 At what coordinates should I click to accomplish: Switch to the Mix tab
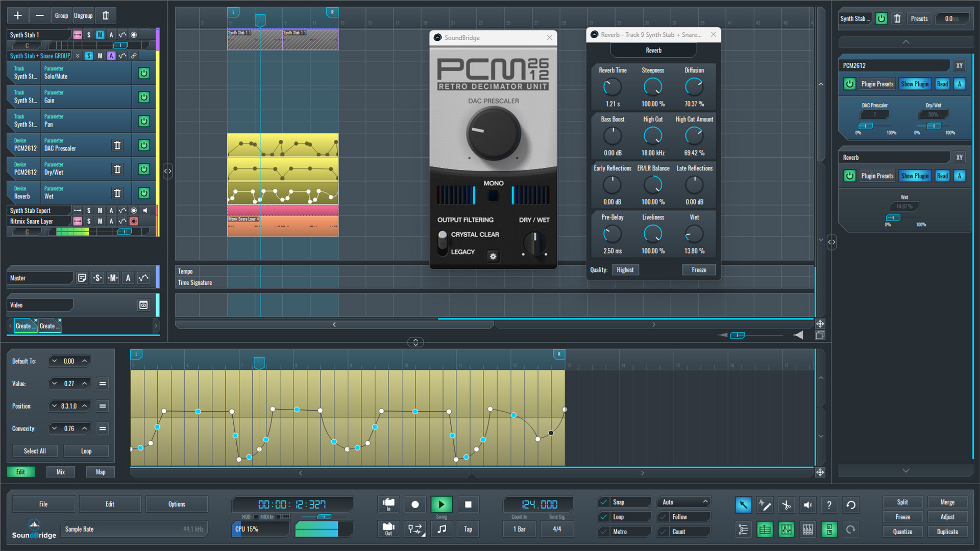pos(61,472)
